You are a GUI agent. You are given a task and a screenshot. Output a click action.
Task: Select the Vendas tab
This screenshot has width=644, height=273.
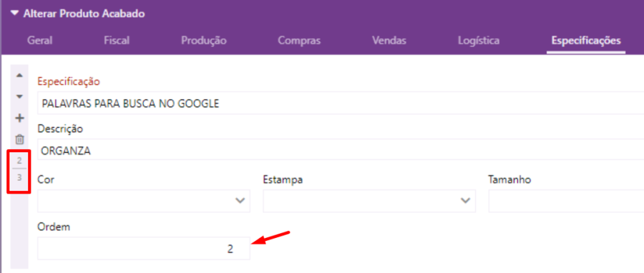coord(389,41)
